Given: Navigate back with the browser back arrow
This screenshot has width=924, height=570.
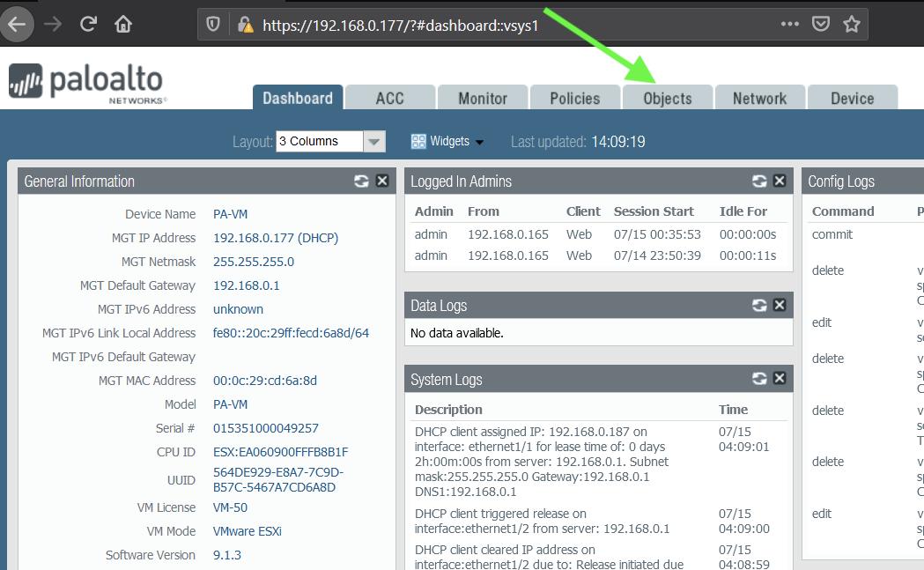Looking at the screenshot, I should [18, 24].
